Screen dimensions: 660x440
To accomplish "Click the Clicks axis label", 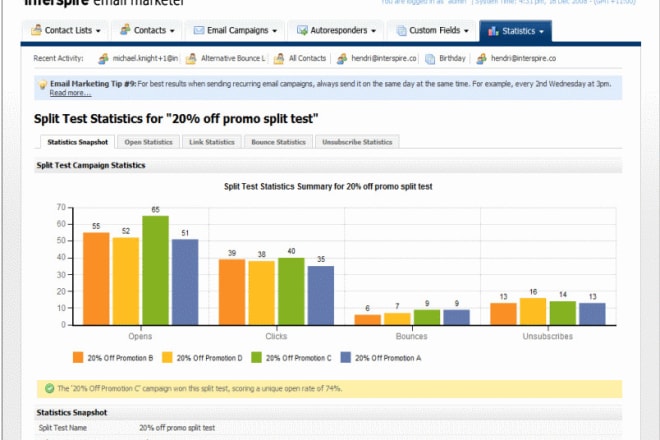I will pyautogui.click(x=276, y=336).
